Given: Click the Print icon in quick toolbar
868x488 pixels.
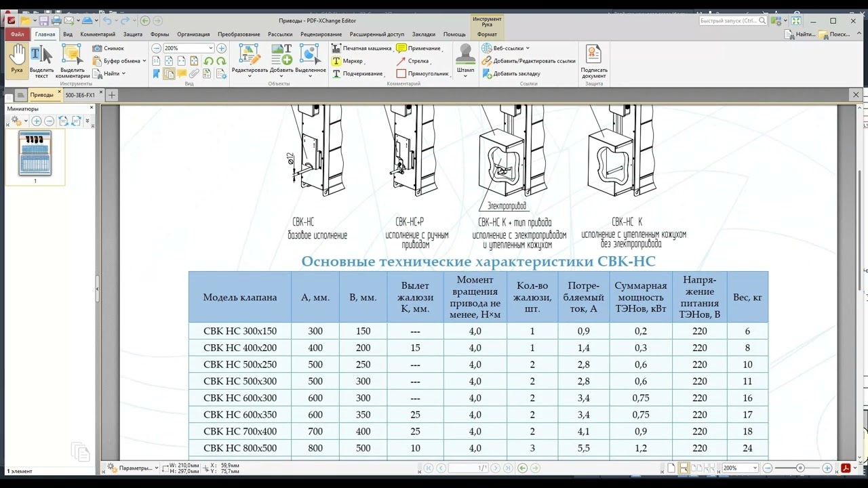Looking at the screenshot, I should 56,21.
